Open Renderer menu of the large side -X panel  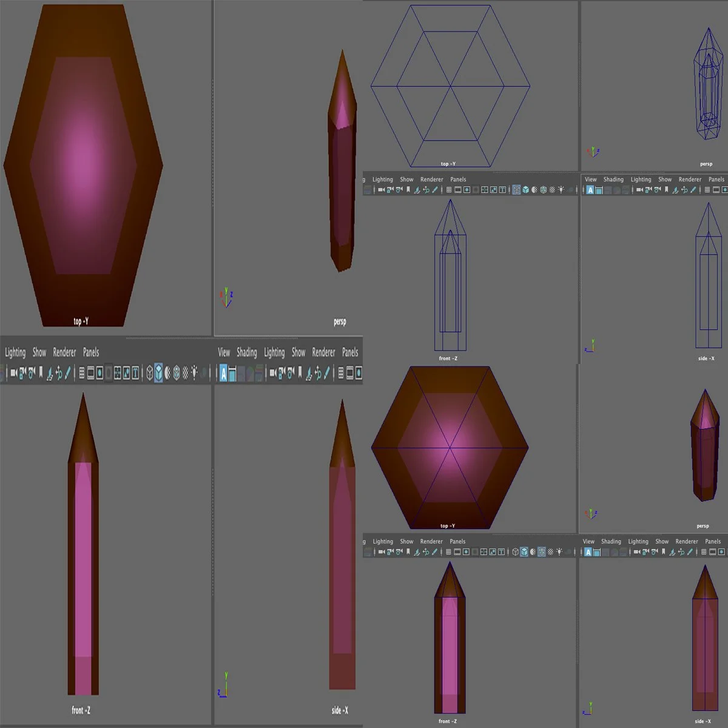(x=323, y=352)
